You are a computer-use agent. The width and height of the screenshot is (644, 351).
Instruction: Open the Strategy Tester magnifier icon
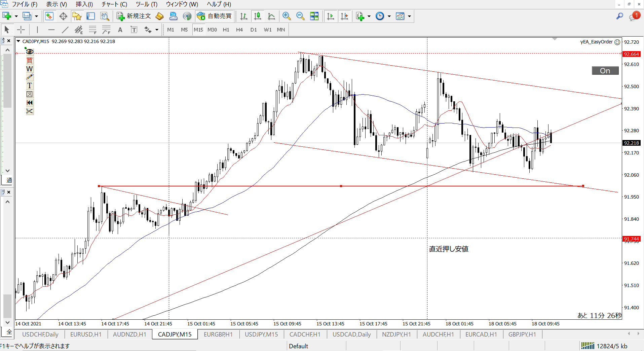[x=105, y=16]
